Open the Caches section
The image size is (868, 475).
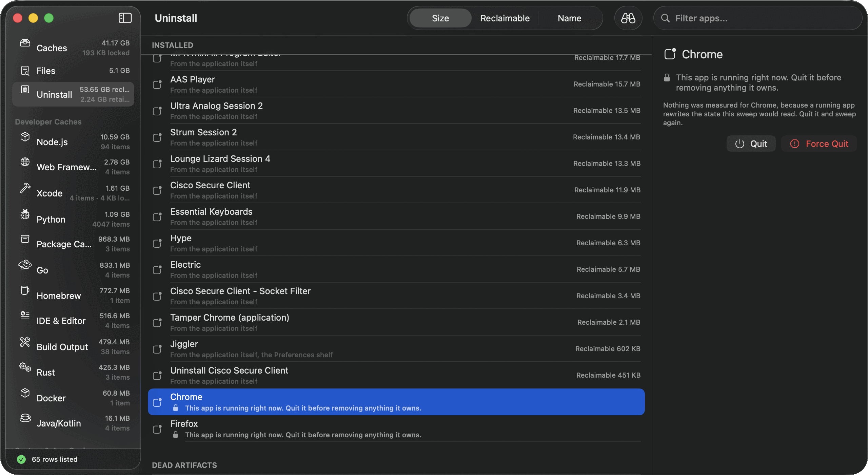click(x=73, y=48)
